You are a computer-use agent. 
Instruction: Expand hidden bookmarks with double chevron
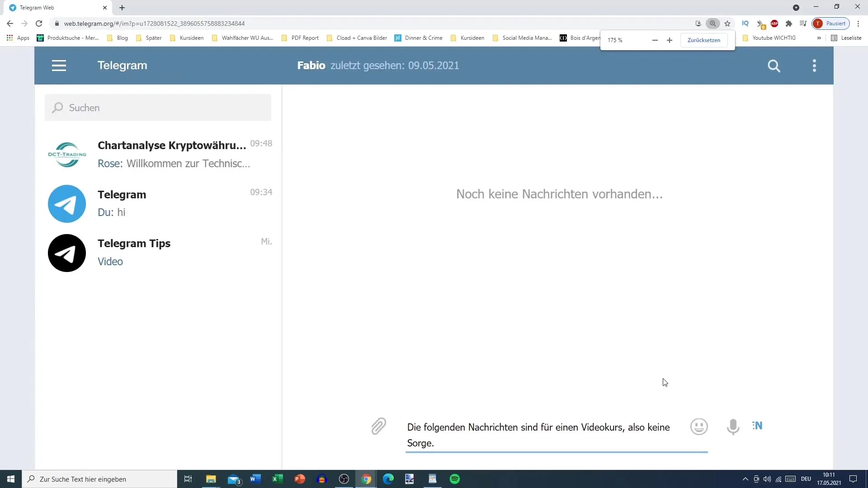[x=819, y=38]
